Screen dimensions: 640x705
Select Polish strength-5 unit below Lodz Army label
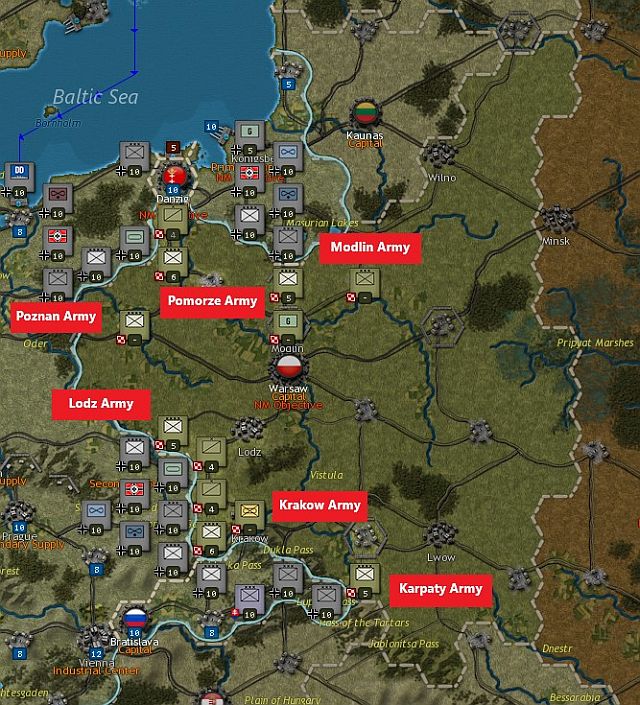tap(173, 430)
